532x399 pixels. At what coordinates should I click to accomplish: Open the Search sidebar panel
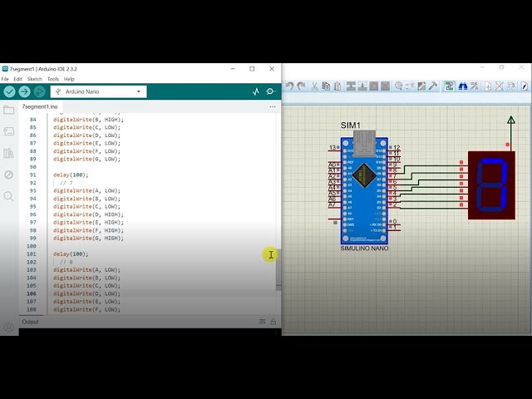tap(8, 196)
